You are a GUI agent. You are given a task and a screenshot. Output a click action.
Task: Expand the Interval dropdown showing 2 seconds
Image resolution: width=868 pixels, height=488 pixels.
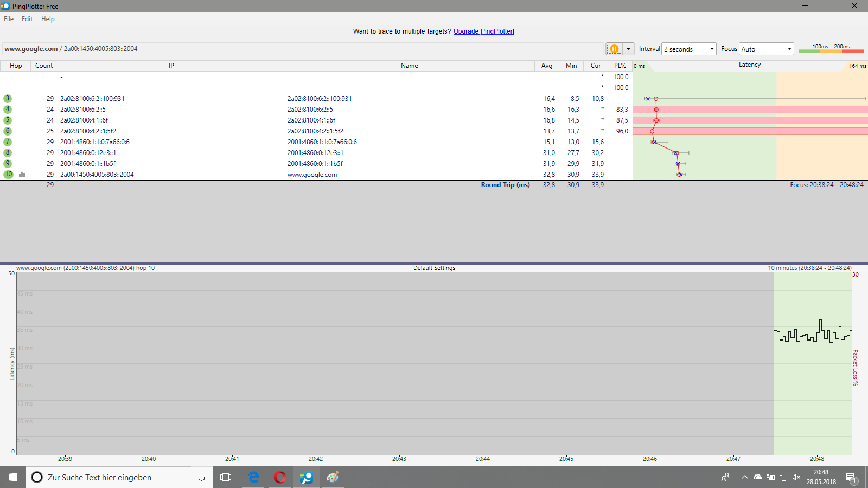(689, 49)
